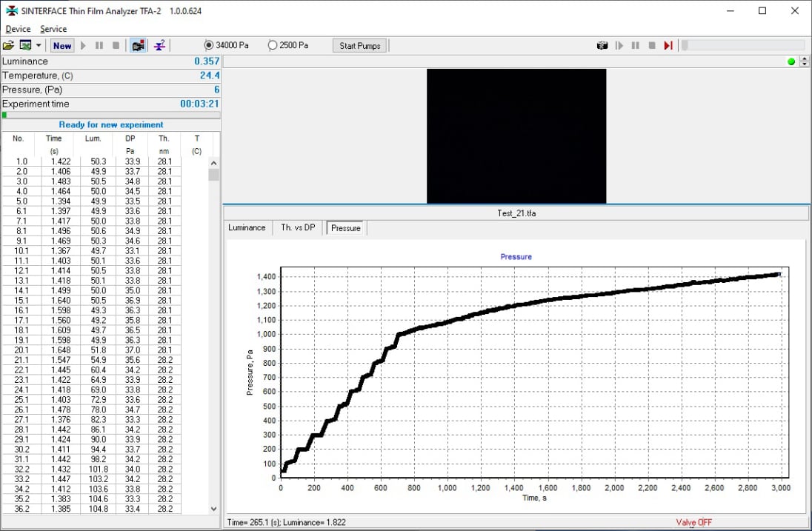Click the Valve OFF status text
The width and height of the screenshot is (812, 531).
coord(694,522)
